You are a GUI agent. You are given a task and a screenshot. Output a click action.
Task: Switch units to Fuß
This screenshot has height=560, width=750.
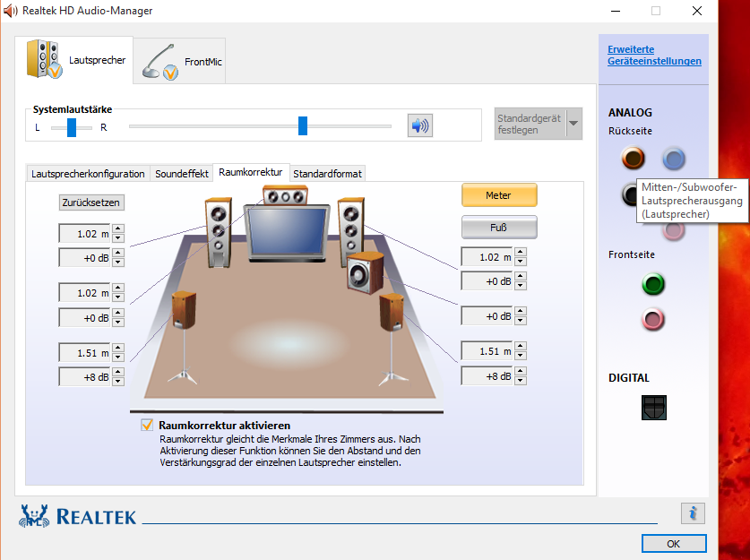tap(499, 228)
